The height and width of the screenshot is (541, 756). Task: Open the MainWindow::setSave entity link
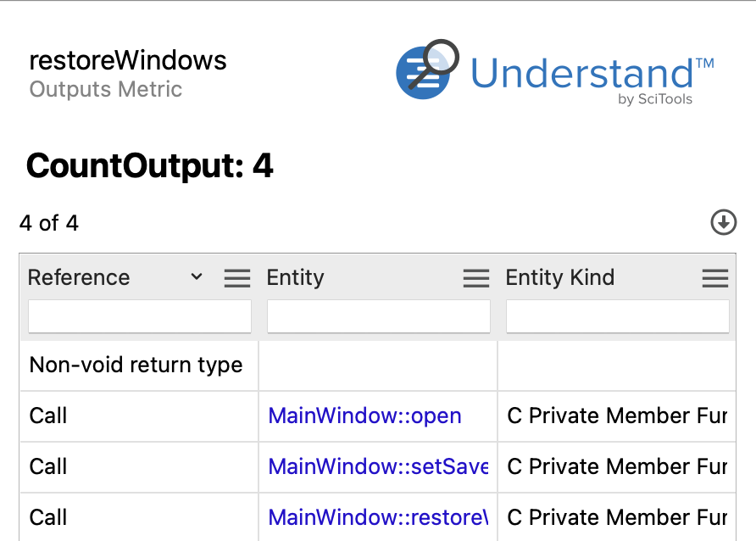[x=378, y=466]
